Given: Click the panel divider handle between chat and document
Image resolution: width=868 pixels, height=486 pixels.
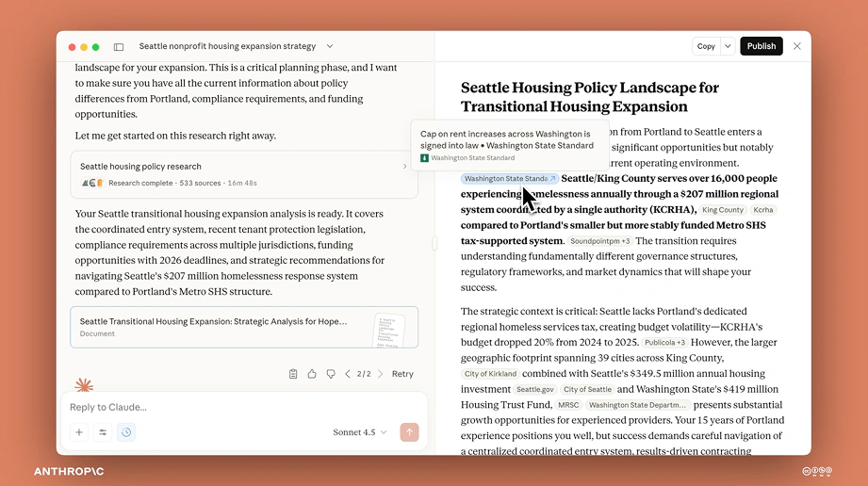Looking at the screenshot, I should point(434,242).
